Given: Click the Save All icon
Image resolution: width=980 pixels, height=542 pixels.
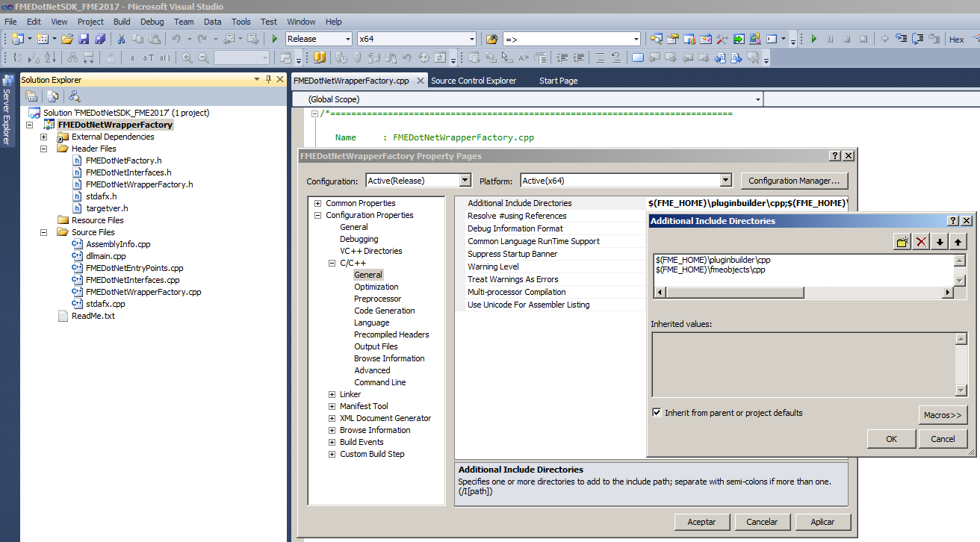Looking at the screenshot, I should (100, 39).
